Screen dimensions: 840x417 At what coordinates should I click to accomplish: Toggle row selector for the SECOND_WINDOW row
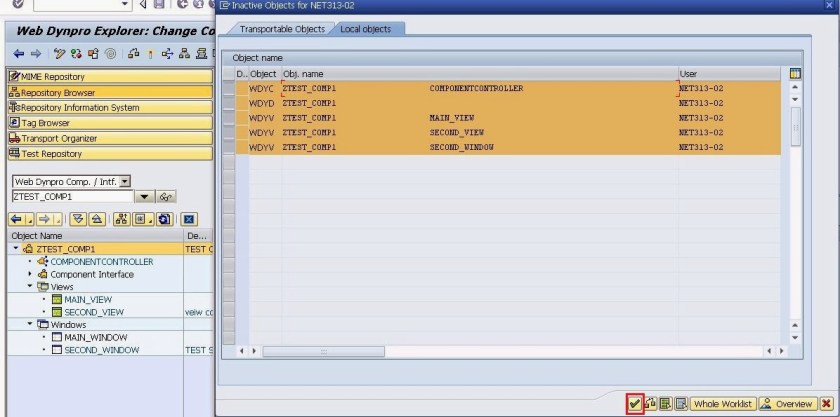pyautogui.click(x=229, y=147)
